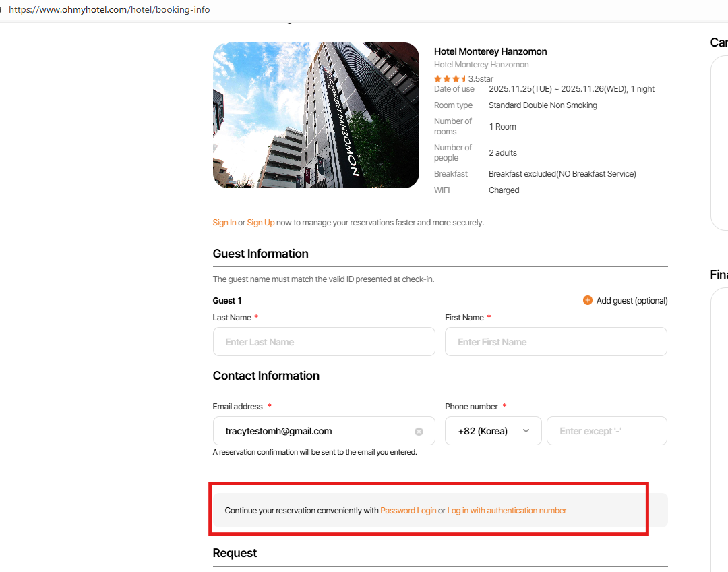Focus the Enter First Name field
The image size is (728, 572).
click(x=555, y=342)
